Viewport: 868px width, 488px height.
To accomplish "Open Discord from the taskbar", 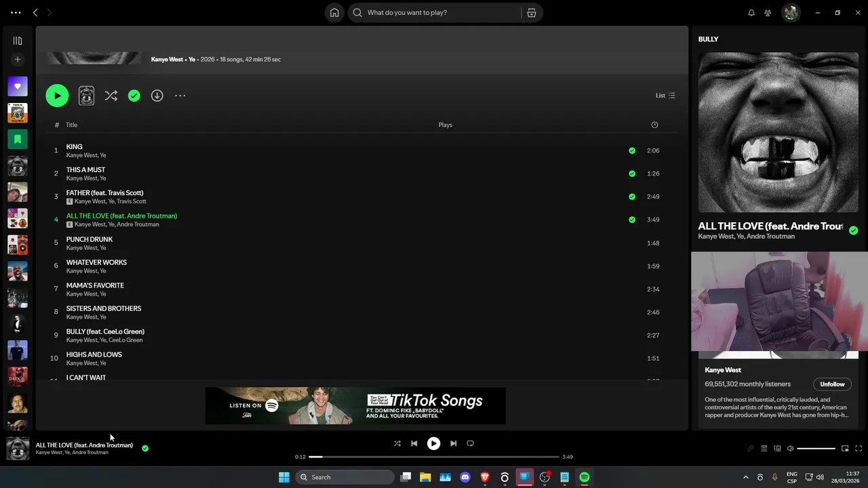I will (x=465, y=477).
